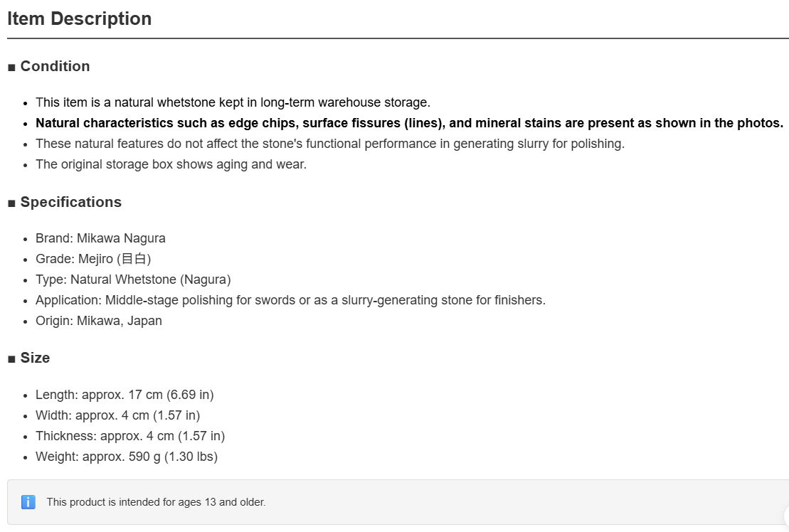Click the Item Description heading
789x532 pixels.
(x=80, y=18)
